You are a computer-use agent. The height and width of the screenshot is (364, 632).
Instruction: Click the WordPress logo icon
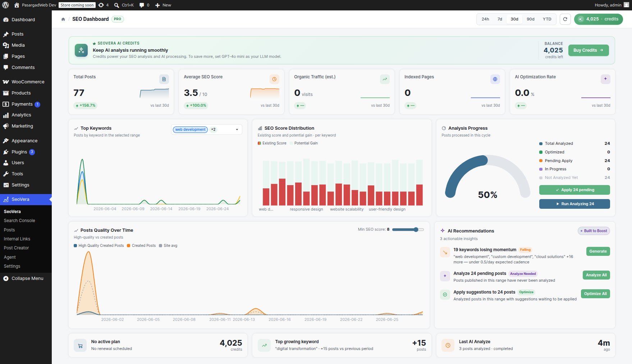click(x=6, y=5)
